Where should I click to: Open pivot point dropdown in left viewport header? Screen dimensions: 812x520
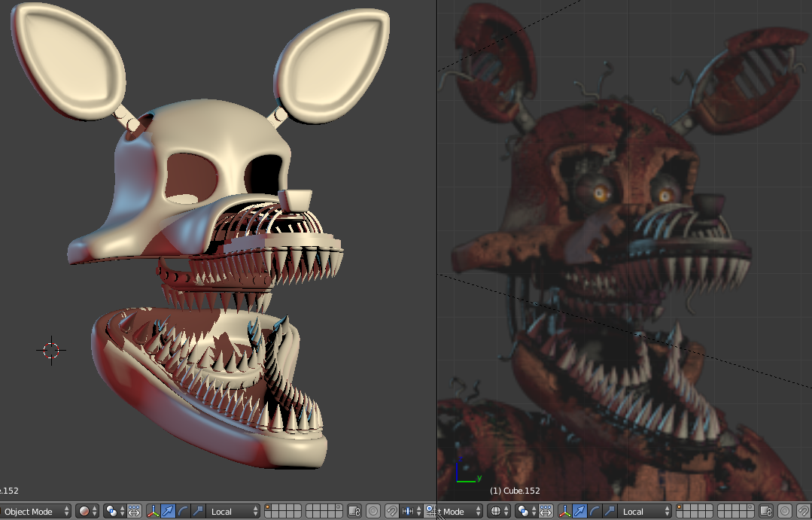tap(115, 511)
